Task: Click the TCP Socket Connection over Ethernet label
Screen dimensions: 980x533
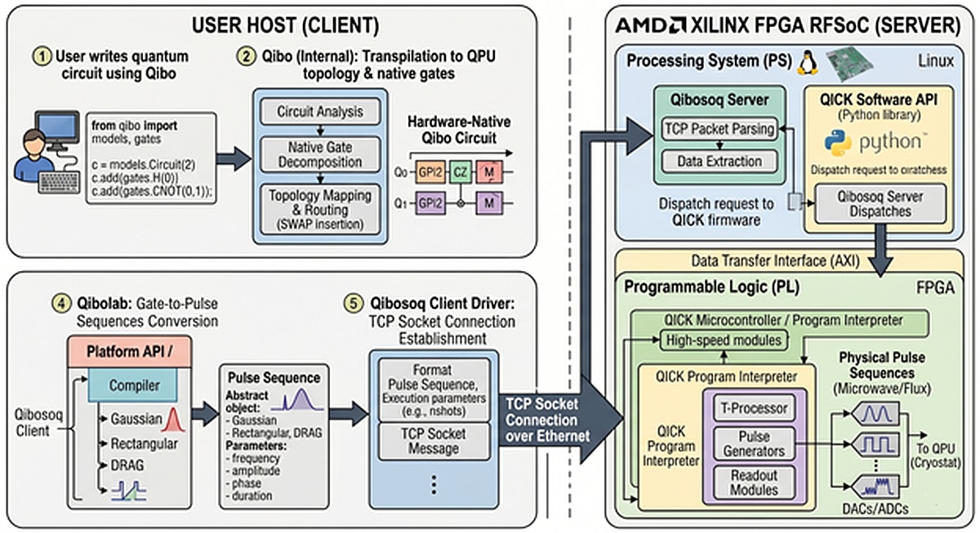Action: click(547, 420)
